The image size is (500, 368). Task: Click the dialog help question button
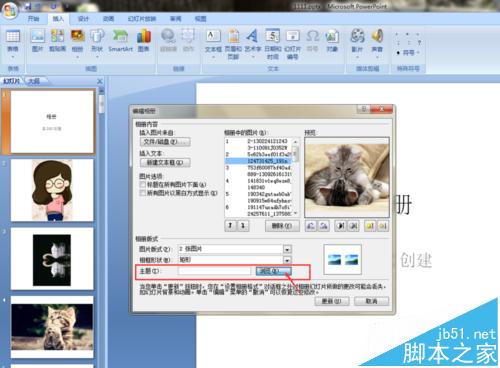(363, 109)
